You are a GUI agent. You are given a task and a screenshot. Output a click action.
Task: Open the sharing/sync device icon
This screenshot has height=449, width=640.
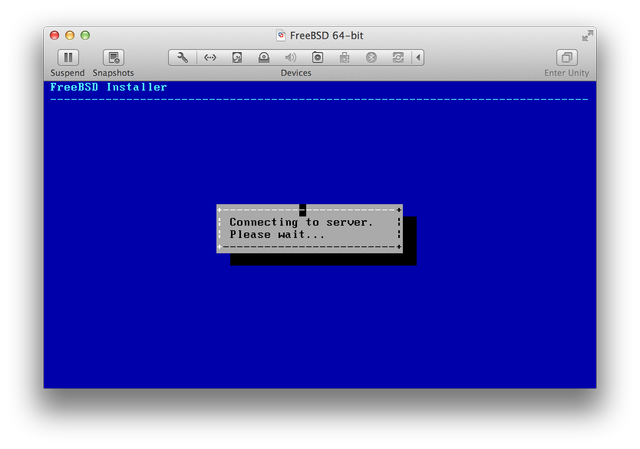click(398, 58)
